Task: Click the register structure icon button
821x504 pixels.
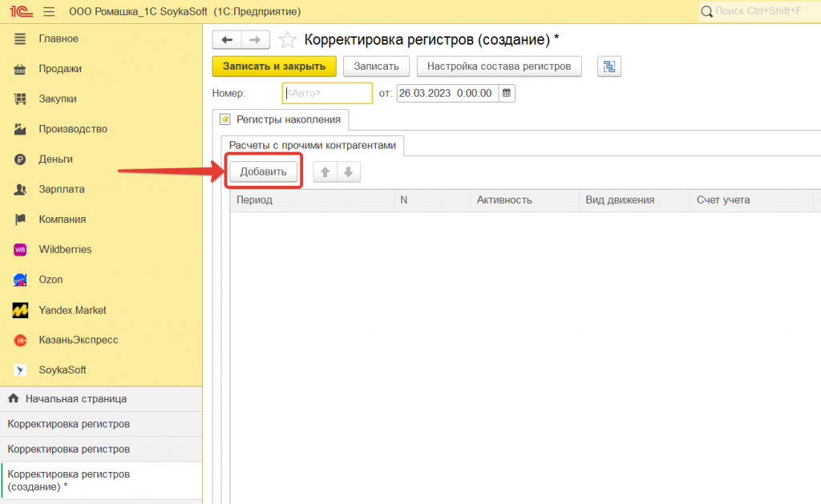Action: click(x=609, y=67)
